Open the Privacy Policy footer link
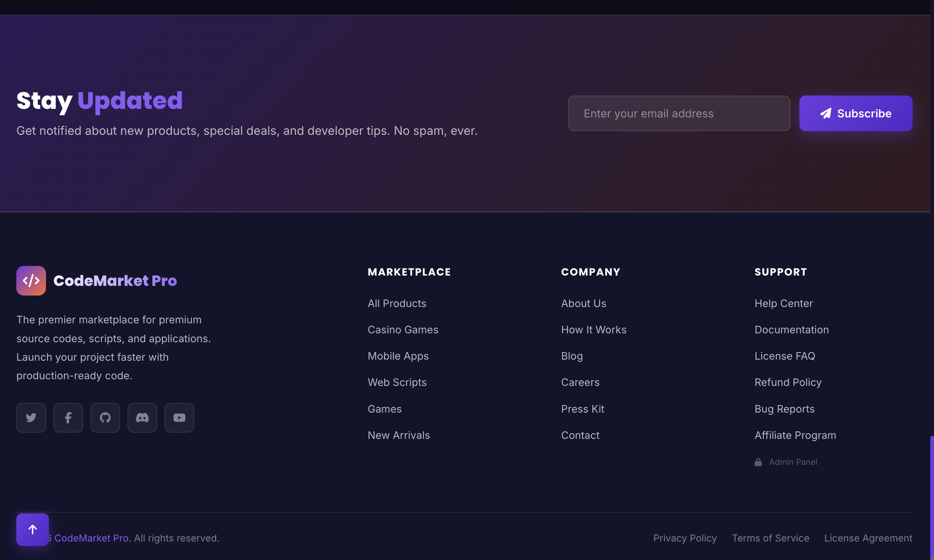The image size is (934, 560). pyautogui.click(x=685, y=538)
